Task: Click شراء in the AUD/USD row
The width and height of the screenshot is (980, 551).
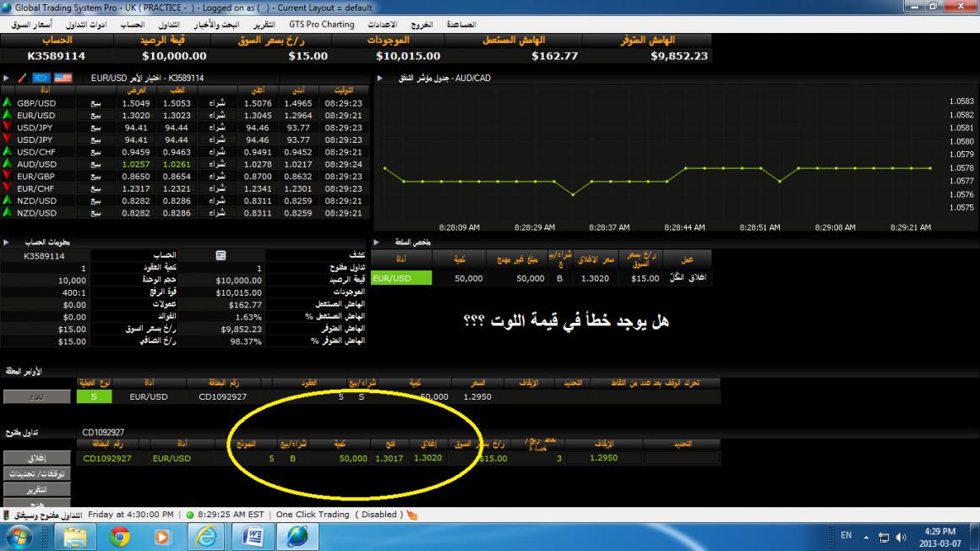Action: [217, 164]
